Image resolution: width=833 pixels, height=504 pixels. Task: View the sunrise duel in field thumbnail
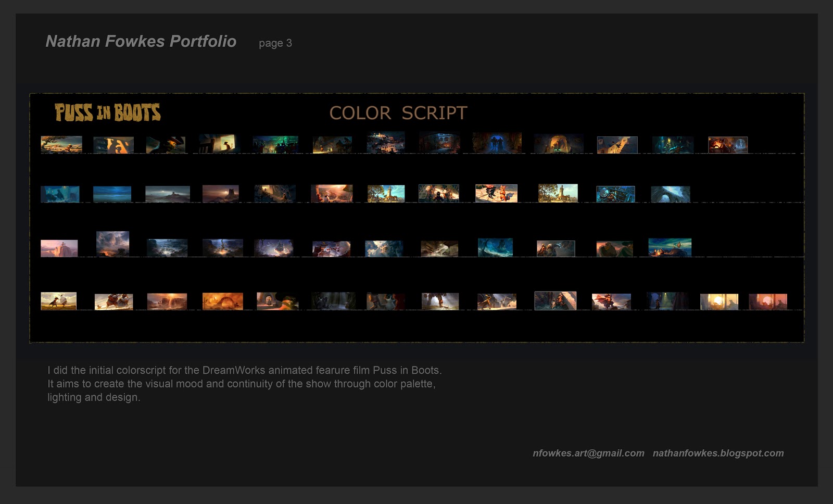pos(57,301)
